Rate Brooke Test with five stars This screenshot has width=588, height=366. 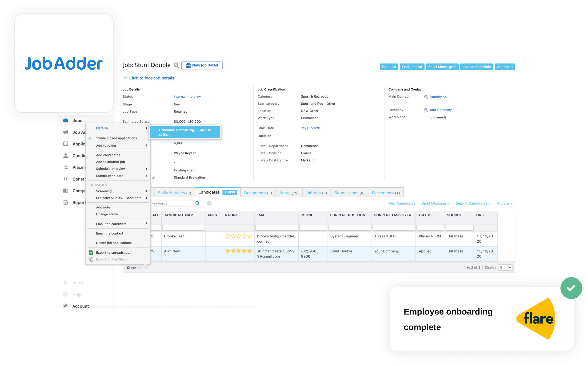coord(250,236)
